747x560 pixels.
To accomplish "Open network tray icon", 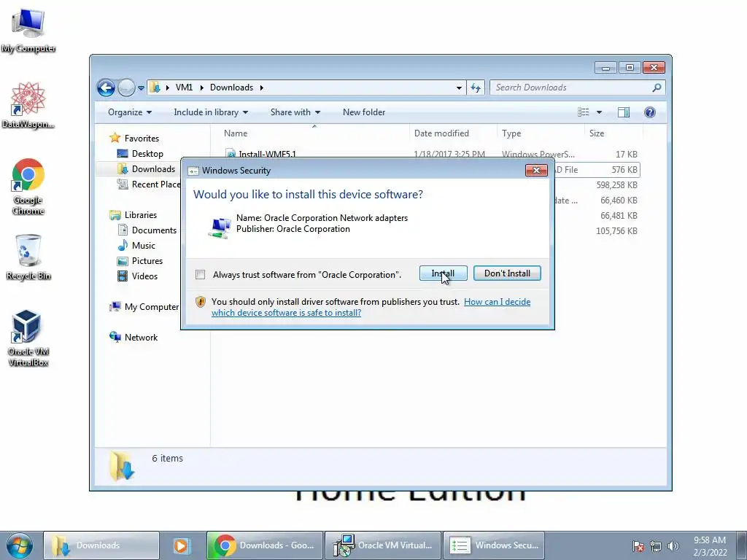I will point(656,547).
